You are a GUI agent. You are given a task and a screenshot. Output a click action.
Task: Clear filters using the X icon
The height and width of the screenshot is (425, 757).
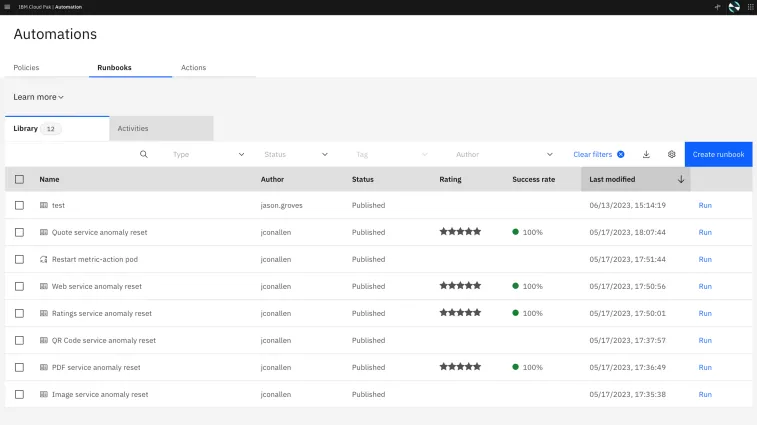(x=621, y=155)
